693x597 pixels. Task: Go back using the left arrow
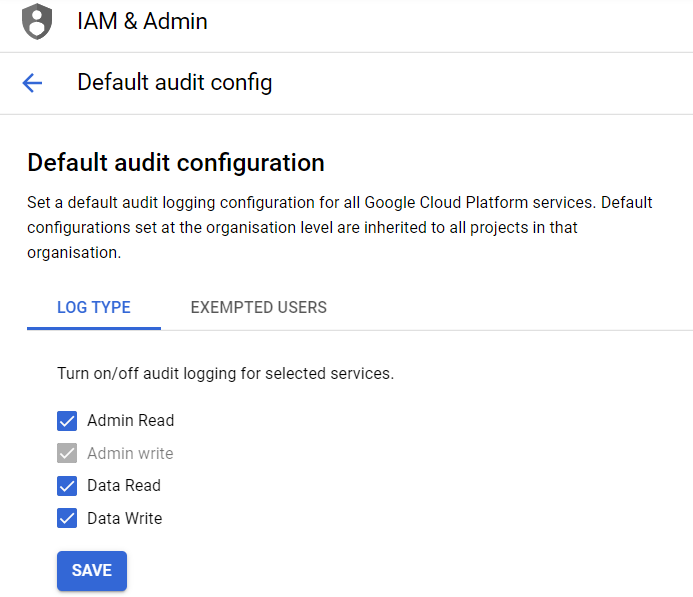click(32, 83)
